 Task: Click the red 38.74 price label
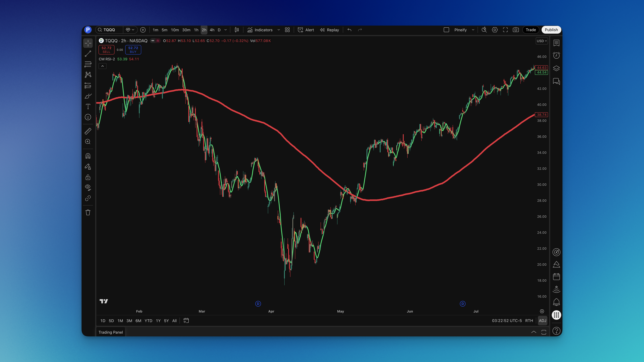pyautogui.click(x=541, y=115)
